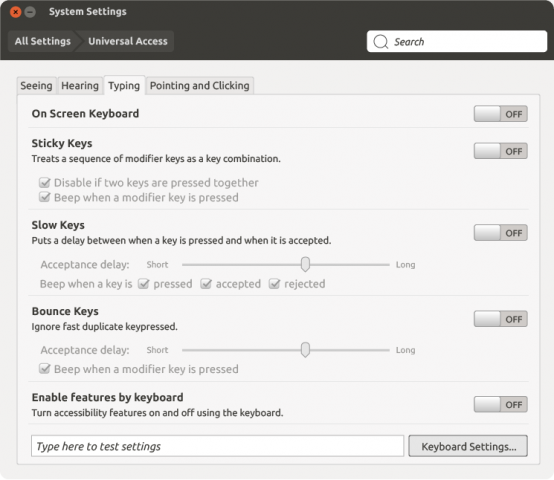
Task: Click the Bounce Keys acceptance delay slider handle
Action: (x=305, y=350)
